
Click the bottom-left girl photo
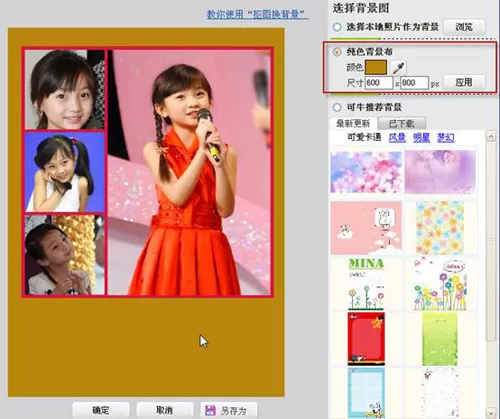click(x=65, y=255)
